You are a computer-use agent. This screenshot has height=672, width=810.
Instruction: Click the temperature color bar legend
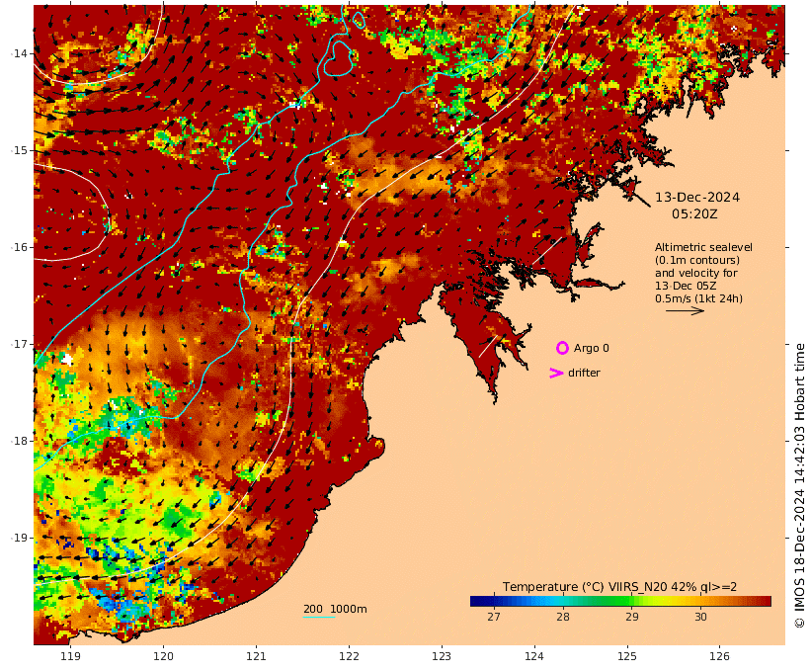pos(620,601)
